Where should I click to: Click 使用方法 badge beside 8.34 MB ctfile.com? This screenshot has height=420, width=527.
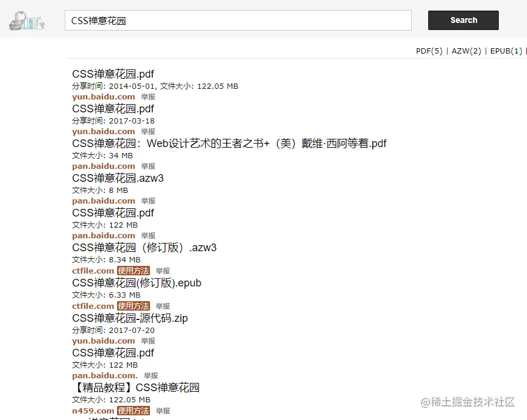tap(134, 271)
